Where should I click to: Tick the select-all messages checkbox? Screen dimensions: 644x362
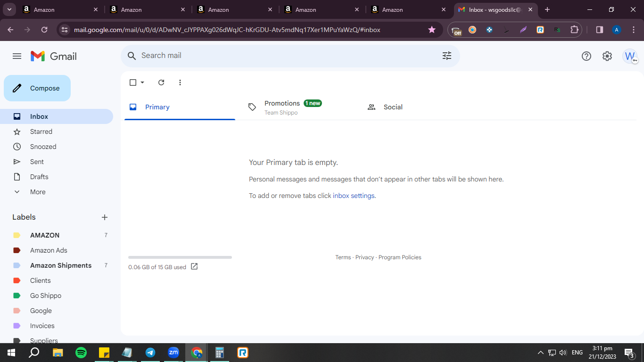[133, 82]
